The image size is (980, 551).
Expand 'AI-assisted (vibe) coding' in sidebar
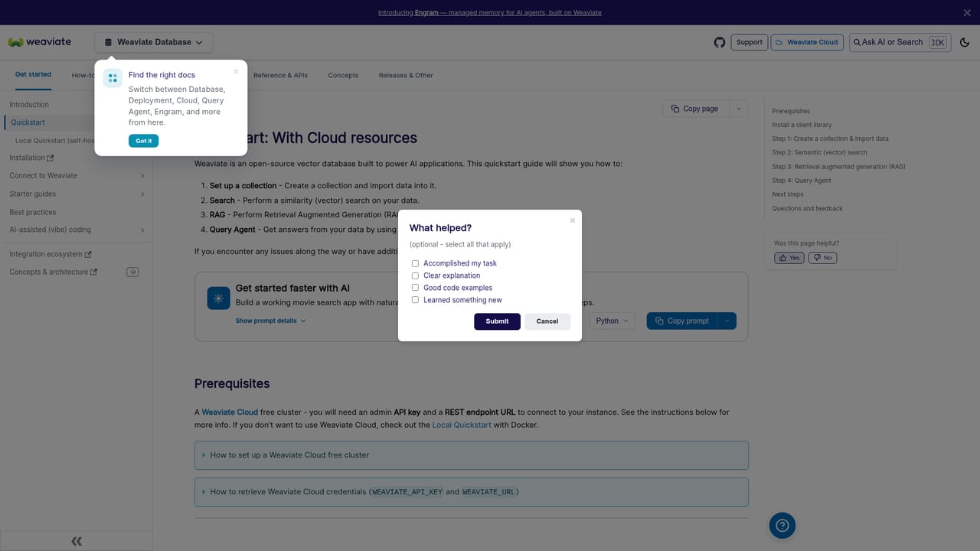(x=76, y=230)
